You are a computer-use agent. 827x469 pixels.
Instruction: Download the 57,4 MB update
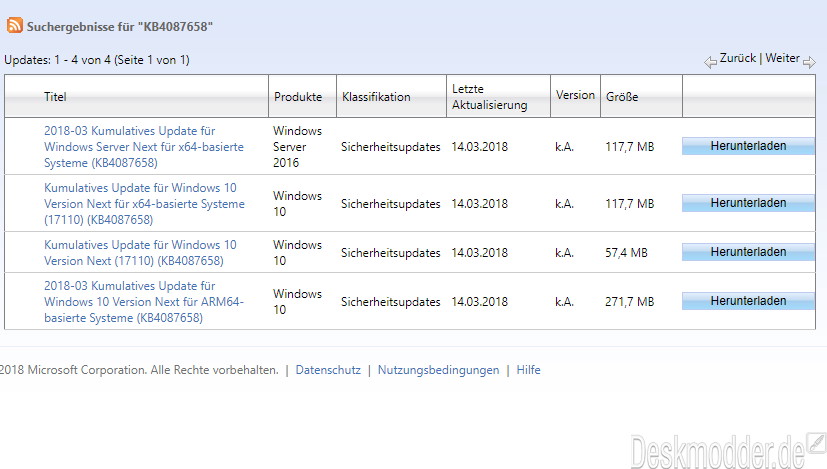748,252
